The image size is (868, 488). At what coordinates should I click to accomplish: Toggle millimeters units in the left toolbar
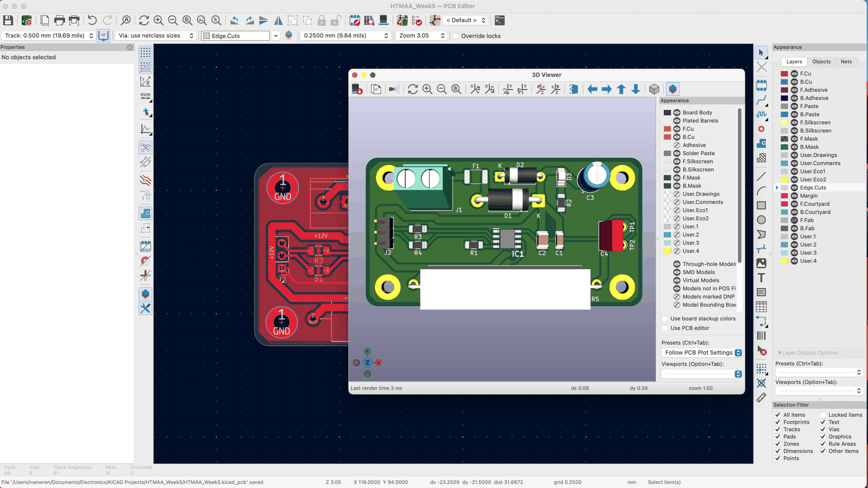(145, 96)
